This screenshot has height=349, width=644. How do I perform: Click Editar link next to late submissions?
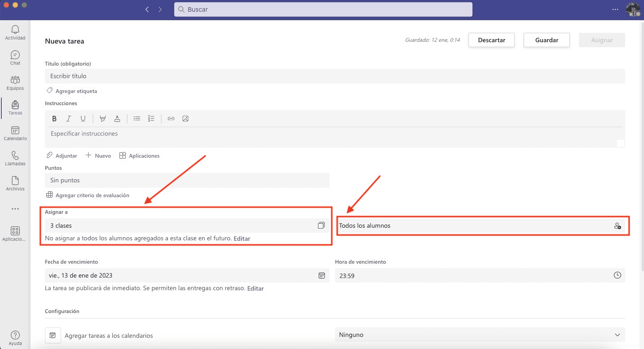point(256,288)
